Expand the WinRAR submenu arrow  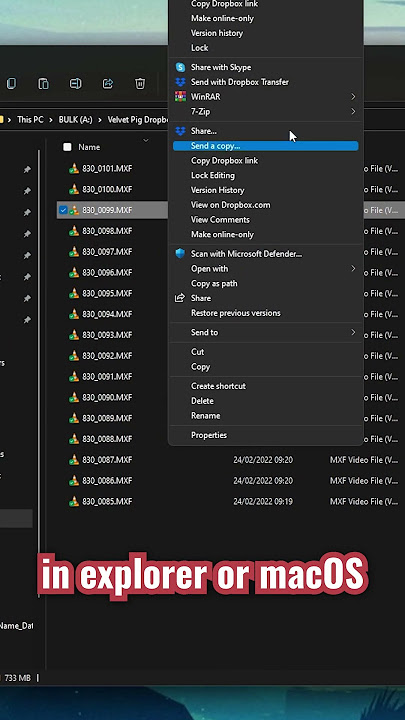pos(353,97)
